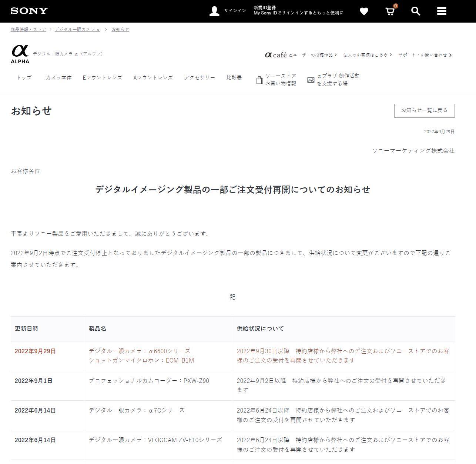Select the Eマウントレンズ menu item
This screenshot has width=476, height=464.
102,77
